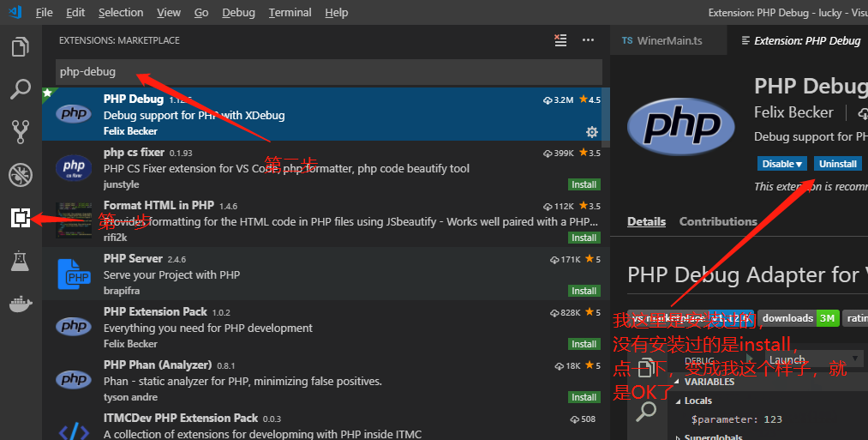Open the Explorer view in activity bar
Screen dimensions: 868x440
(21, 46)
